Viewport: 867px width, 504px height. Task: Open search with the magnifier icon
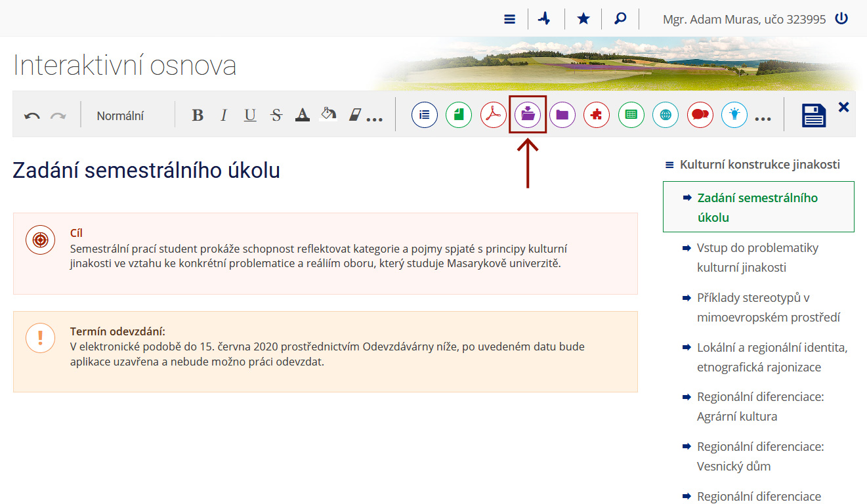point(620,19)
